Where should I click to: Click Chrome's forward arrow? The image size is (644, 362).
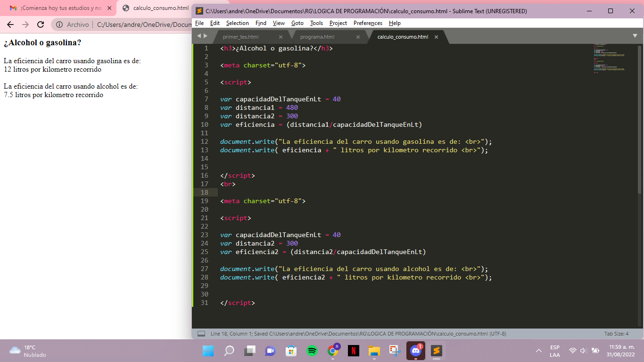(25, 25)
